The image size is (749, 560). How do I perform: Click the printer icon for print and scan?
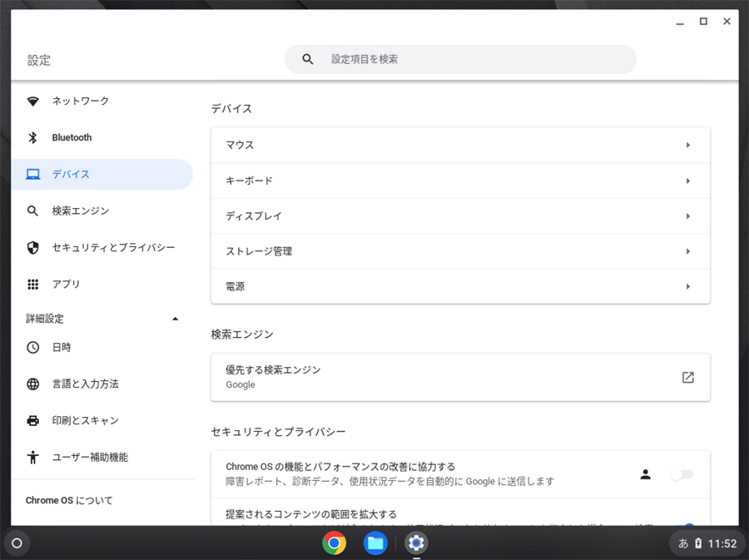click(33, 421)
